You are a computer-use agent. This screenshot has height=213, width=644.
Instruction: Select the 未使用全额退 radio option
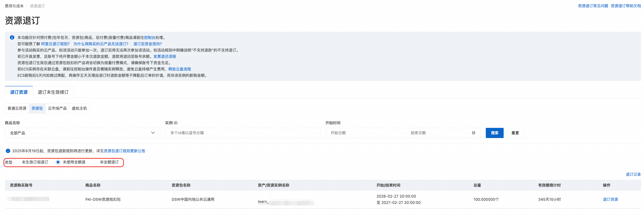(58, 162)
